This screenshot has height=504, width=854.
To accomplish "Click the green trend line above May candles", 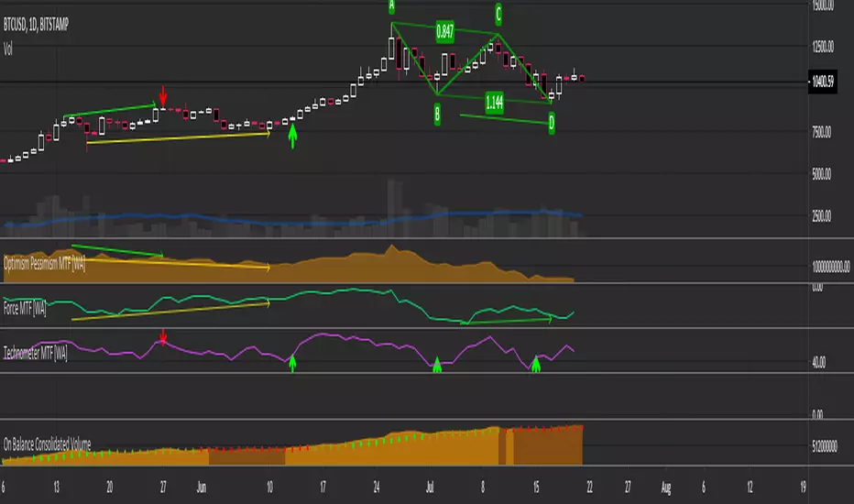I will coord(110,110).
